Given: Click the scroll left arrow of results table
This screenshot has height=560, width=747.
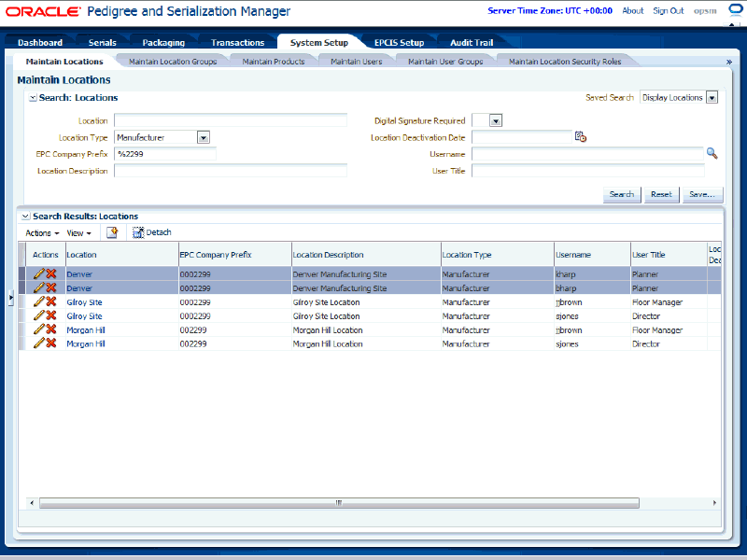Looking at the screenshot, I should coord(32,502).
